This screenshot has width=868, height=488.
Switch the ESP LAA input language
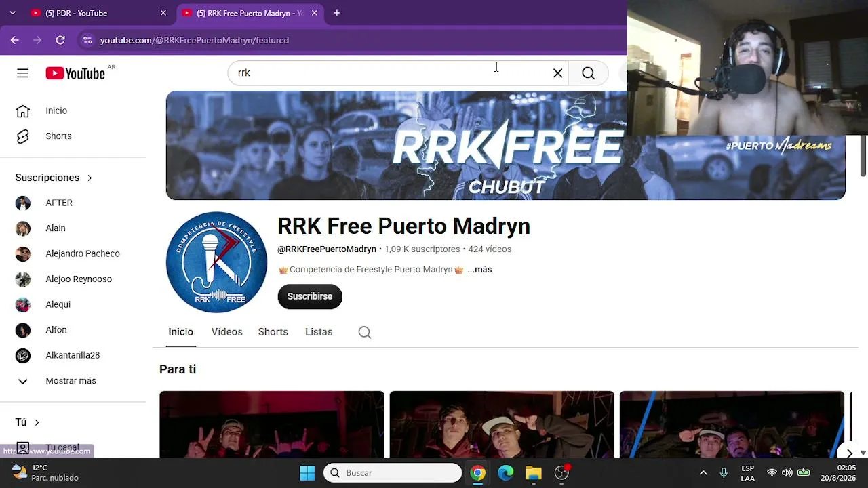click(x=748, y=473)
